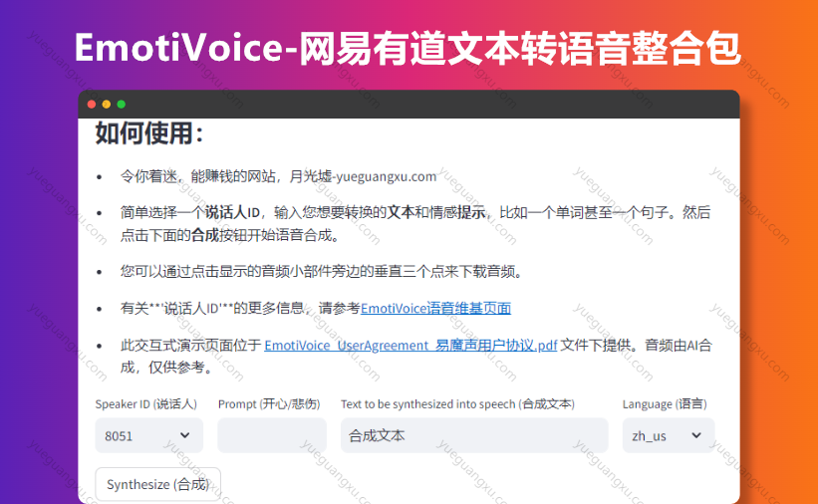Click the Prompt (开心/悲伤) input field
This screenshot has width=818, height=504.
272,435
